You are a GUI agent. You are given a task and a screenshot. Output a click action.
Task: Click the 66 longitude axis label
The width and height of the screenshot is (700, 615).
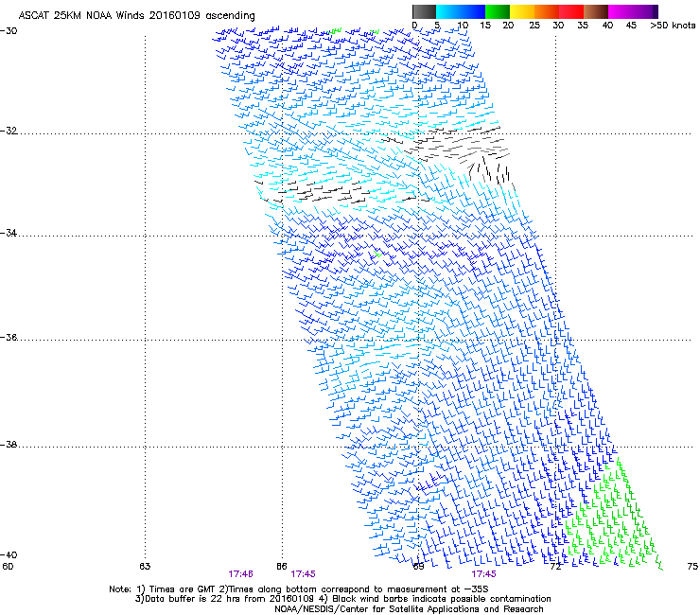click(281, 567)
